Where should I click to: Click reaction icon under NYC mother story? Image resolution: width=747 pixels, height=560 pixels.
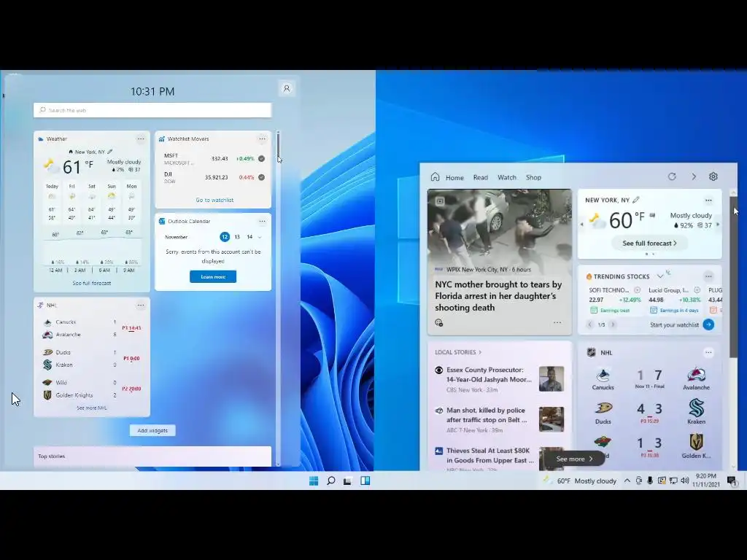[438, 323]
